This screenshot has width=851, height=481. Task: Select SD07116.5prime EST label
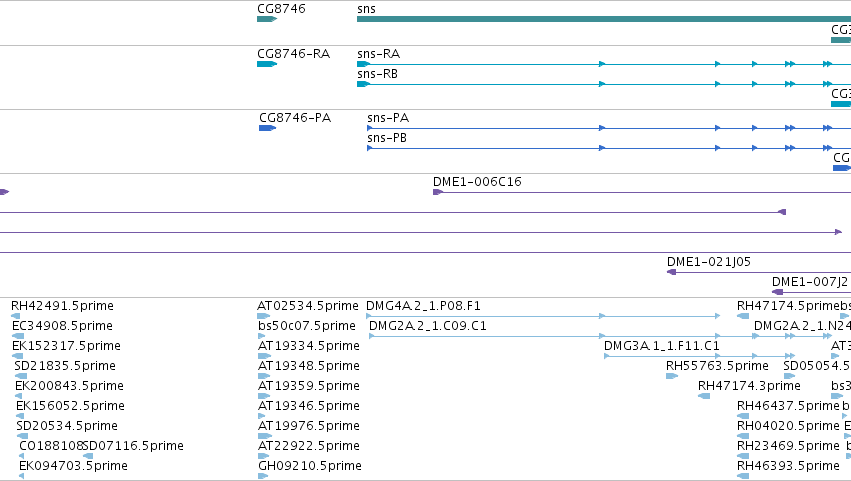coord(133,446)
